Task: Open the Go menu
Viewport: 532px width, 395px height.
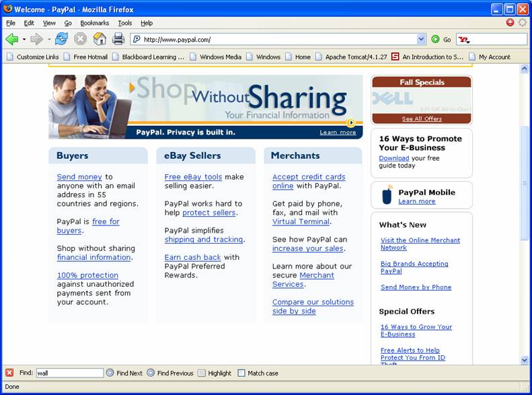Action: 68,23
